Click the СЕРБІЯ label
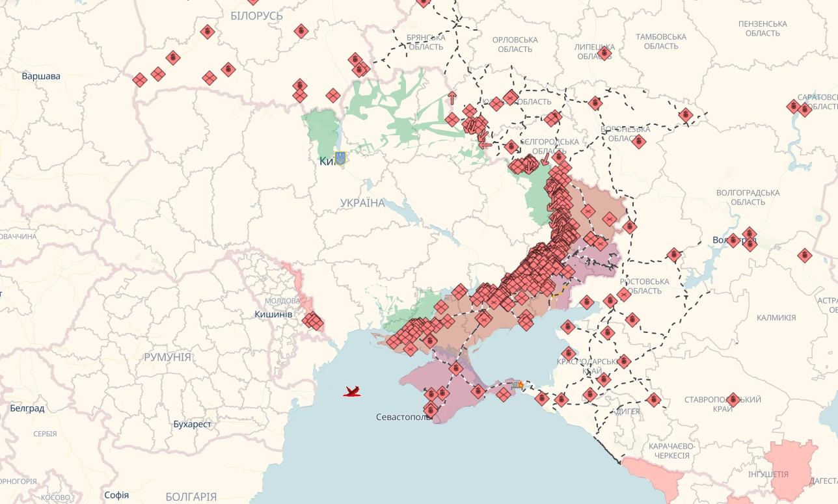838x504 pixels. click(45, 433)
